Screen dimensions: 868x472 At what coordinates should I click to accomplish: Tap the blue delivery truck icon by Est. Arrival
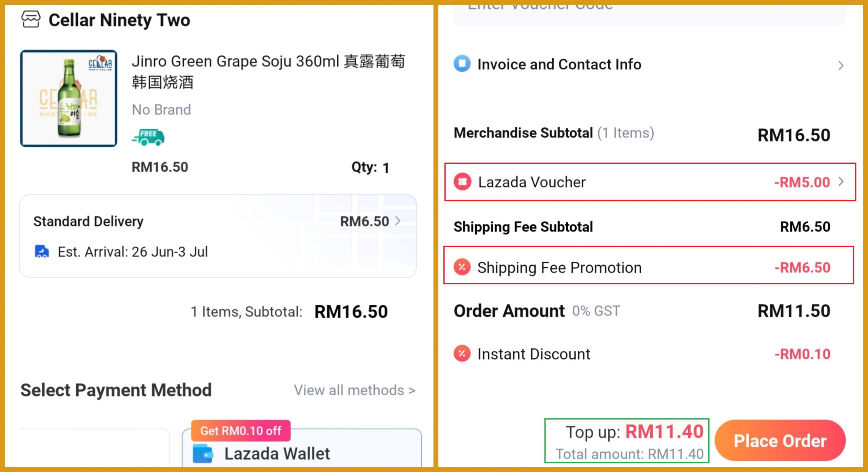[42, 252]
